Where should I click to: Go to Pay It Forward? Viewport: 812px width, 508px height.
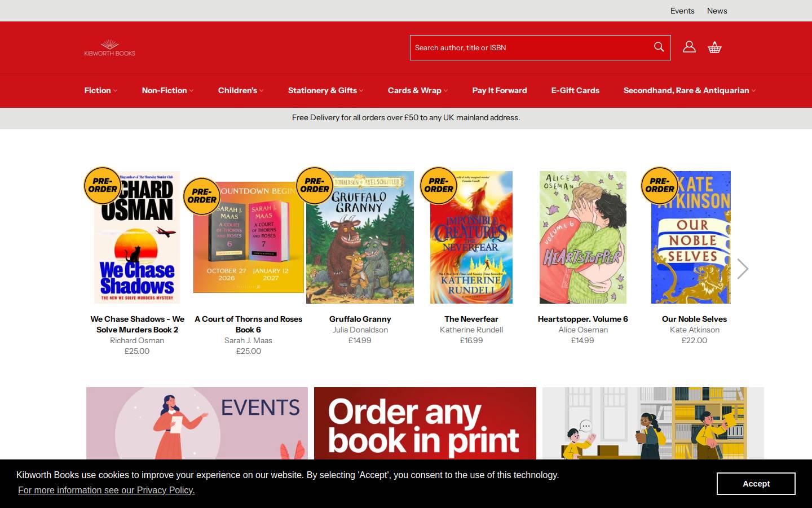(500, 90)
